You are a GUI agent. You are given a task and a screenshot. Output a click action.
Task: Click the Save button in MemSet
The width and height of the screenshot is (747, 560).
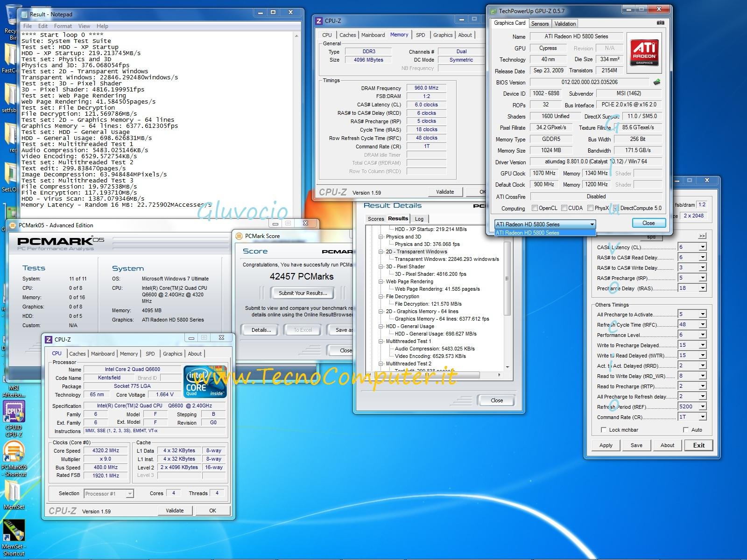tap(636, 445)
